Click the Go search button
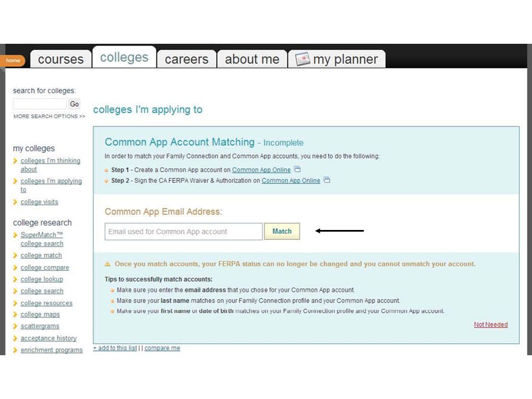 click(x=74, y=104)
